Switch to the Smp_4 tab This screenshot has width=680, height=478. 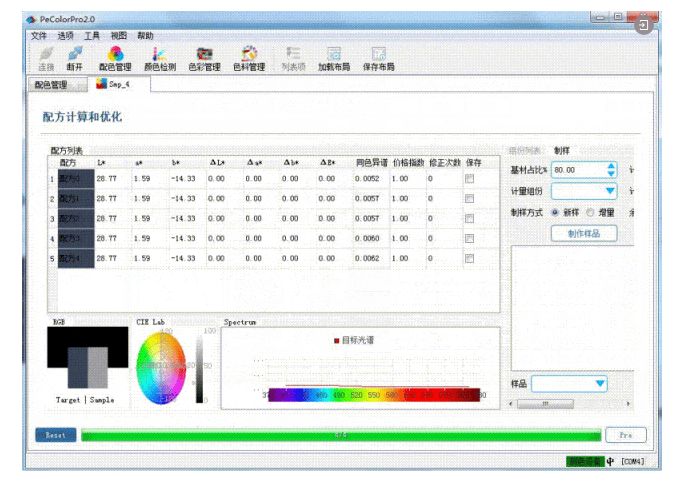[x=118, y=85]
